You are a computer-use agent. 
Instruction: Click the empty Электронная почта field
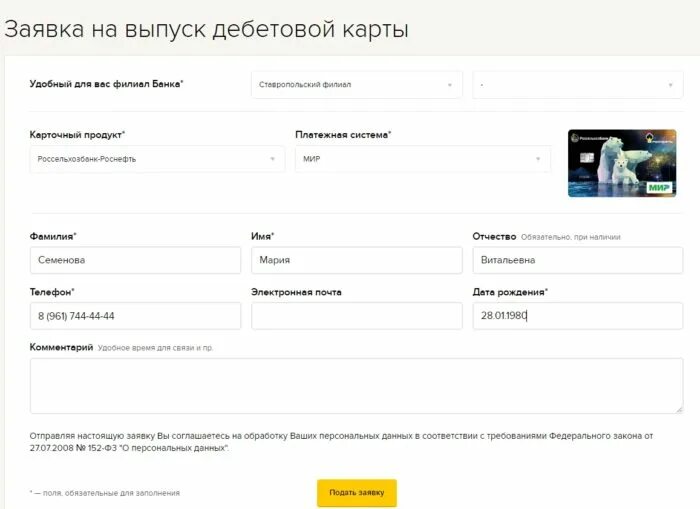(x=357, y=316)
